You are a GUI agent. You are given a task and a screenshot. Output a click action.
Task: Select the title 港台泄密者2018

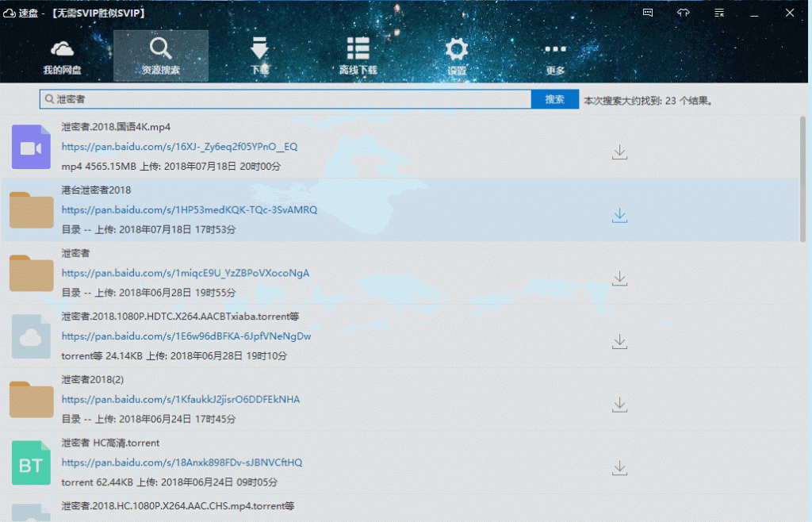[x=96, y=190]
